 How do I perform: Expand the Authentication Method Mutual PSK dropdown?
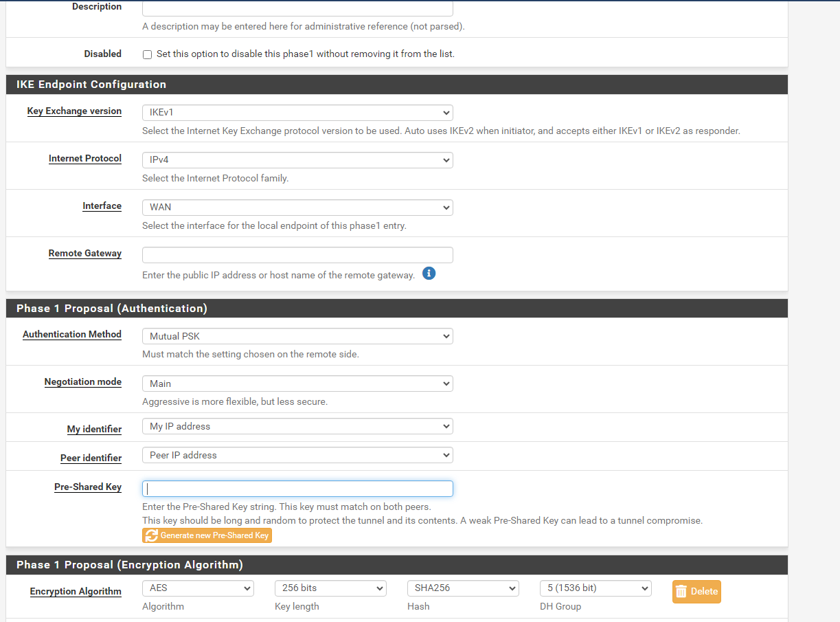pyautogui.click(x=297, y=336)
